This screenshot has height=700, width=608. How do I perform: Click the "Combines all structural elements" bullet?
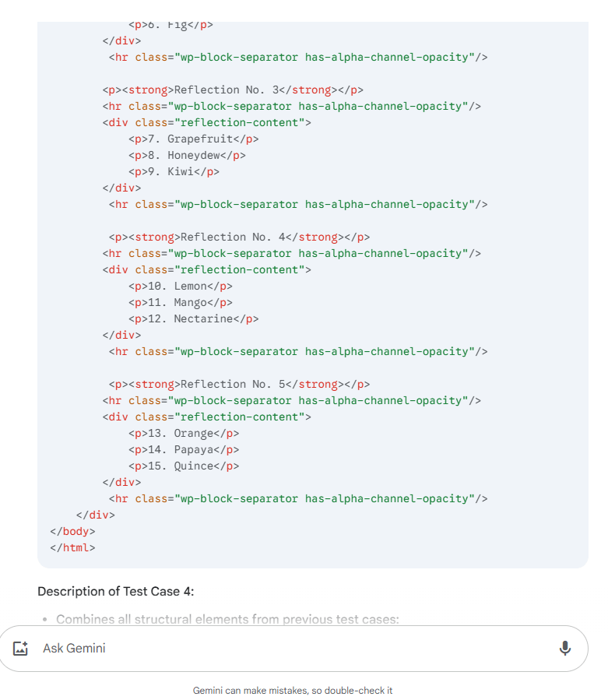[227, 620]
